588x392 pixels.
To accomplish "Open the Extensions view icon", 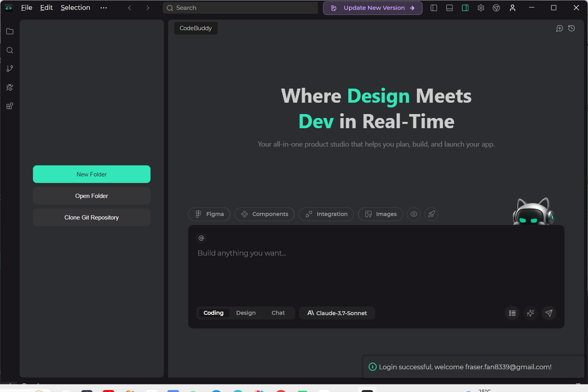I will point(10,106).
